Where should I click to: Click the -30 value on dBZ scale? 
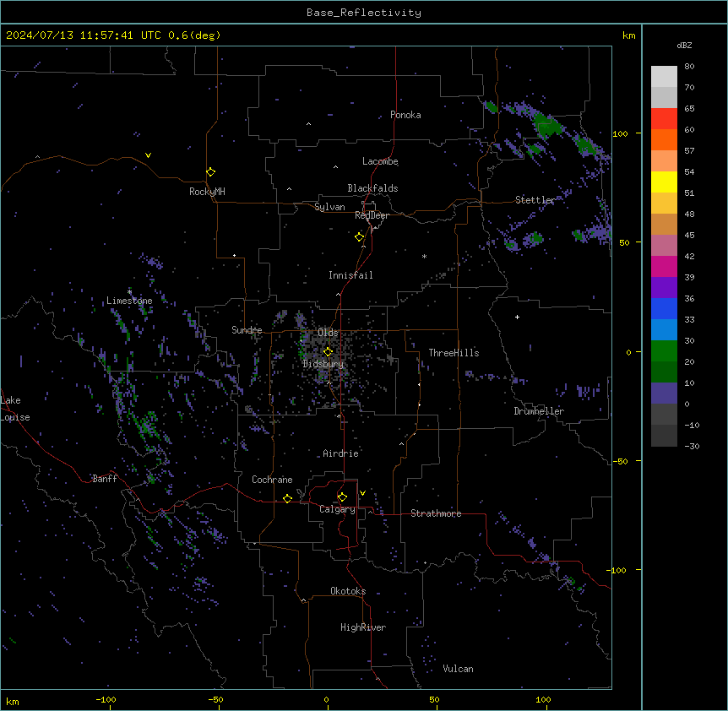click(692, 447)
